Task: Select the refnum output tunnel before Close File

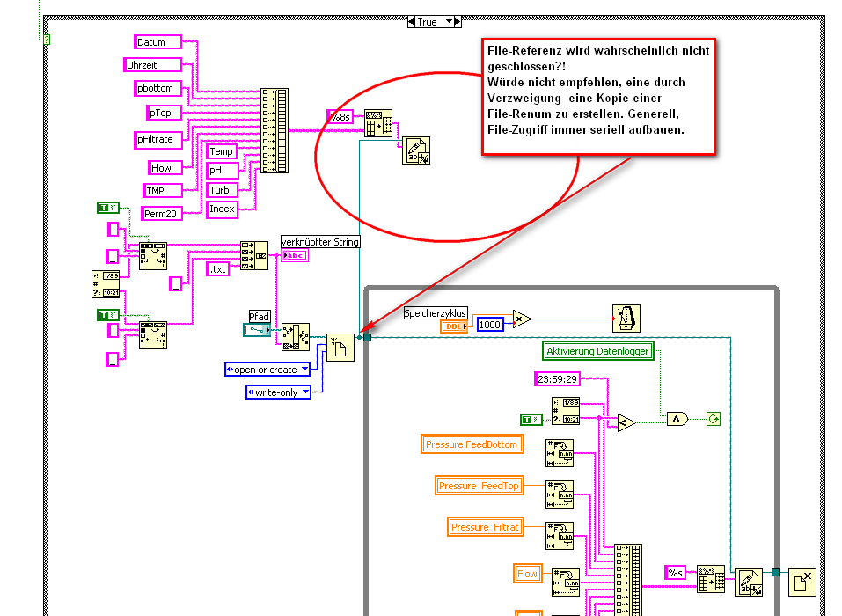Action: click(x=775, y=573)
